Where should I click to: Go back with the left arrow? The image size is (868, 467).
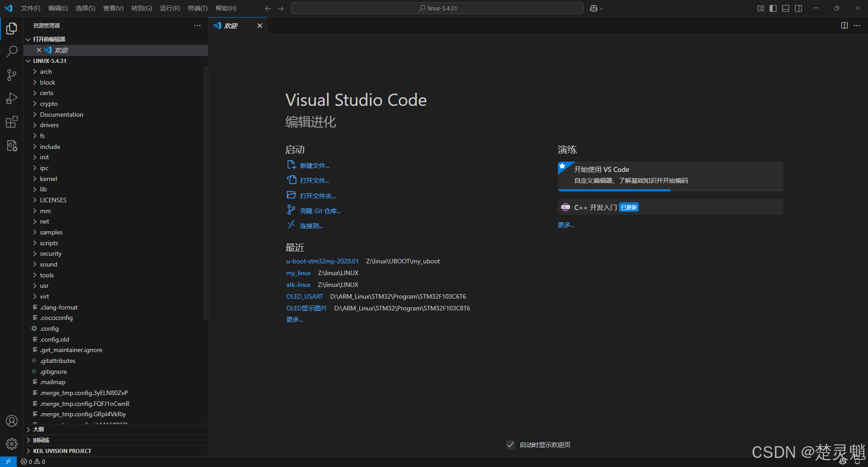click(x=268, y=9)
